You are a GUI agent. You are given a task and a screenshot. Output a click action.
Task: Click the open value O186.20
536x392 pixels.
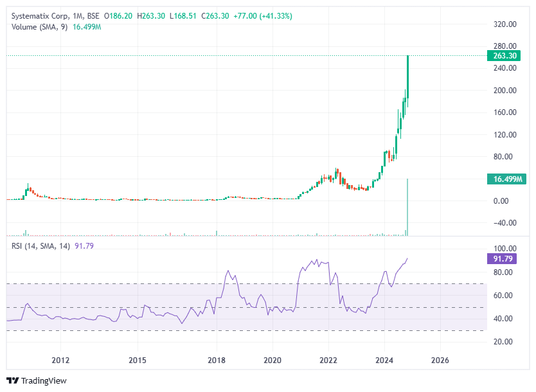118,16
